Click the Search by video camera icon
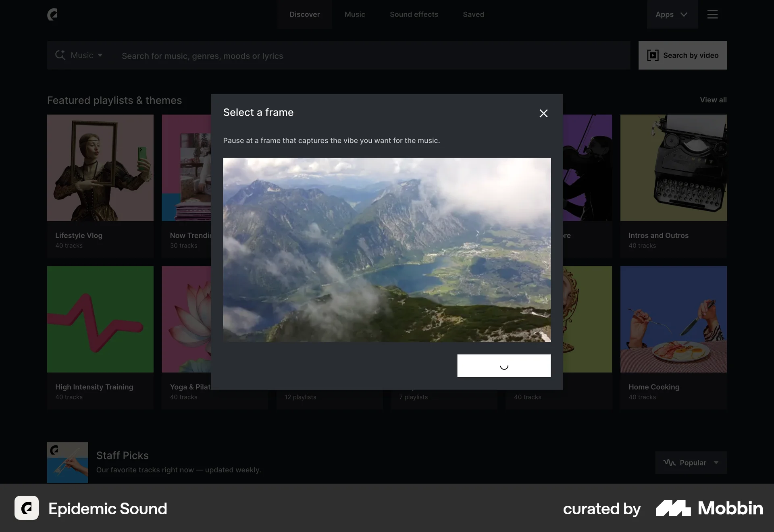The height and width of the screenshot is (532, 774). (x=652, y=55)
